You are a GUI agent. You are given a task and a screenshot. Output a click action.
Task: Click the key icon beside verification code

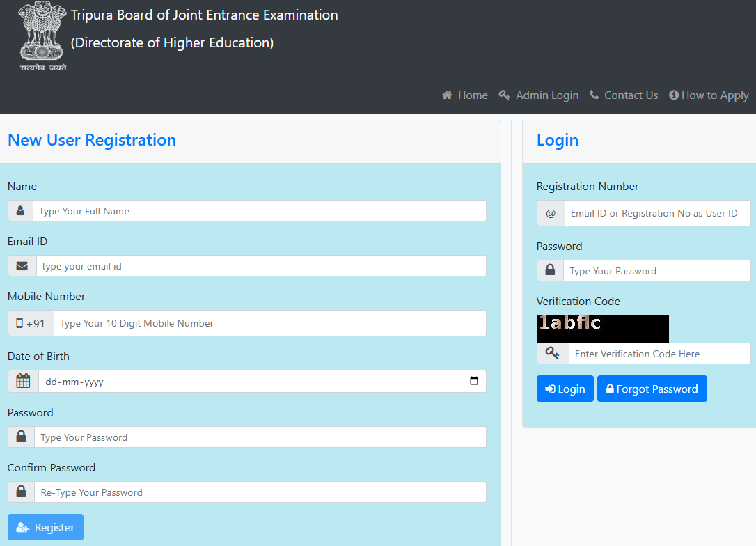[553, 354]
